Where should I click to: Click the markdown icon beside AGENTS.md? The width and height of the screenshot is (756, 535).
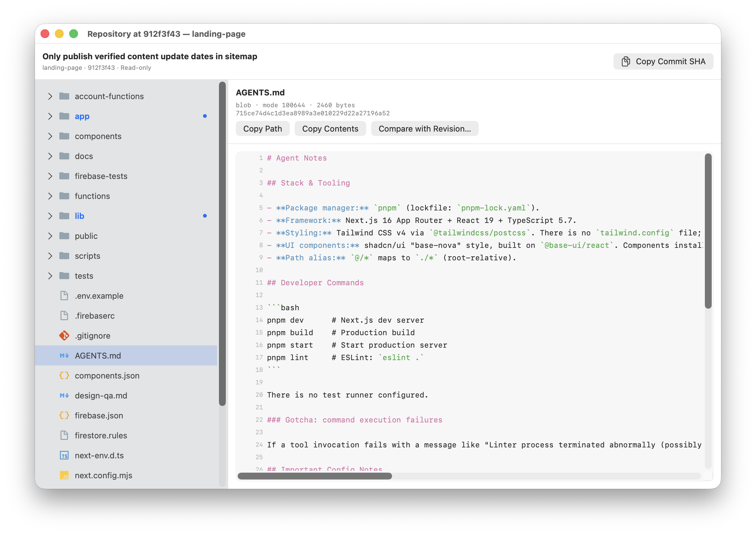pyautogui.click(x=64, y=355)
